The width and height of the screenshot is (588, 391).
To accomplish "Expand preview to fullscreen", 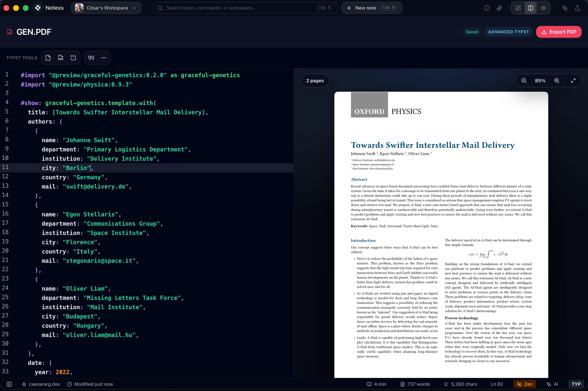I will (x=573, y=81).
